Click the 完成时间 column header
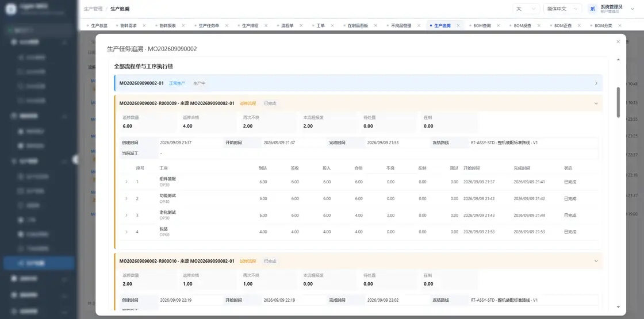Image resolution: width=644 pixels, height=319 pixels. coord(522,168)
